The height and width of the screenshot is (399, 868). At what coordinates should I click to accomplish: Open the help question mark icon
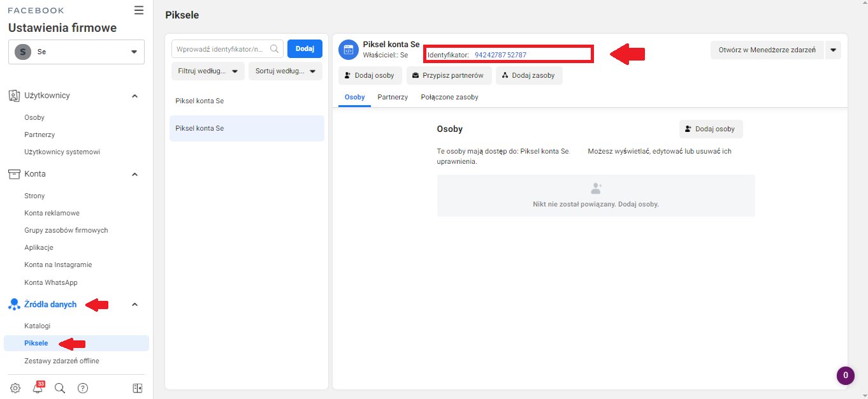(x=82, y=388)
